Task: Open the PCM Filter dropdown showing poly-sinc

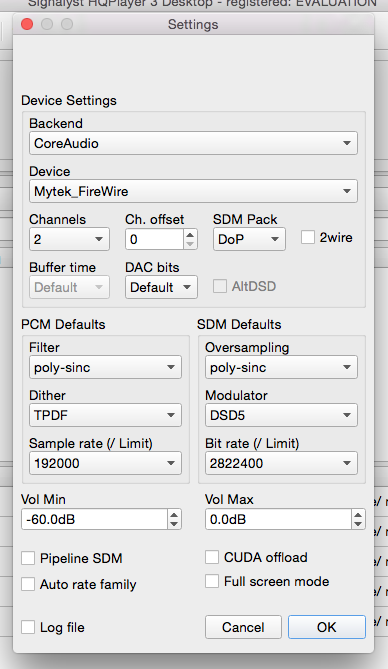Action: 105,367
